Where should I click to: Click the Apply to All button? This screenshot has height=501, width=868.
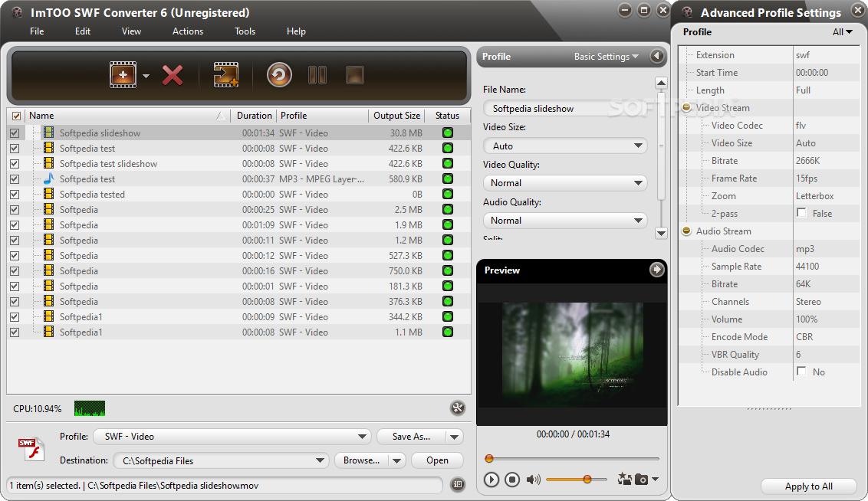808,486
